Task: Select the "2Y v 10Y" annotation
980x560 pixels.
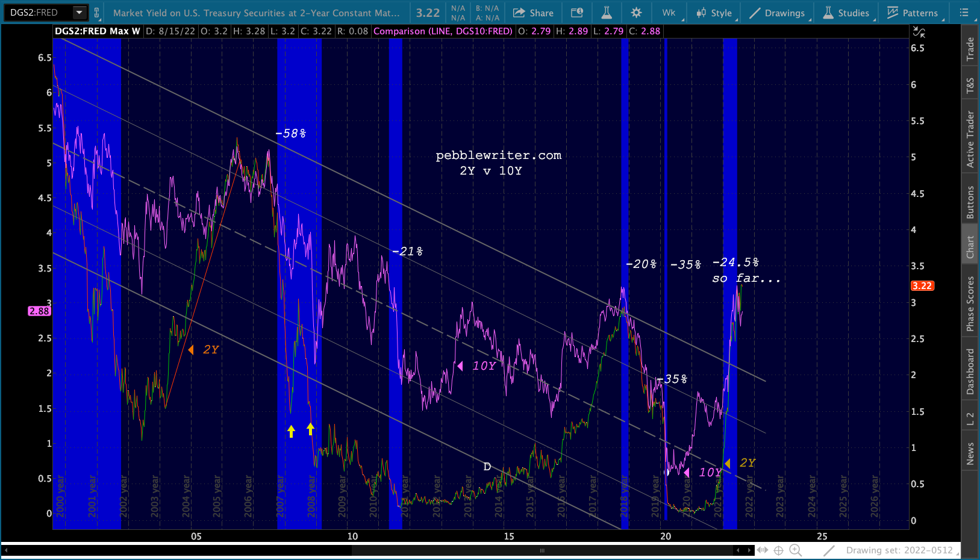Action: coord(491,171)
